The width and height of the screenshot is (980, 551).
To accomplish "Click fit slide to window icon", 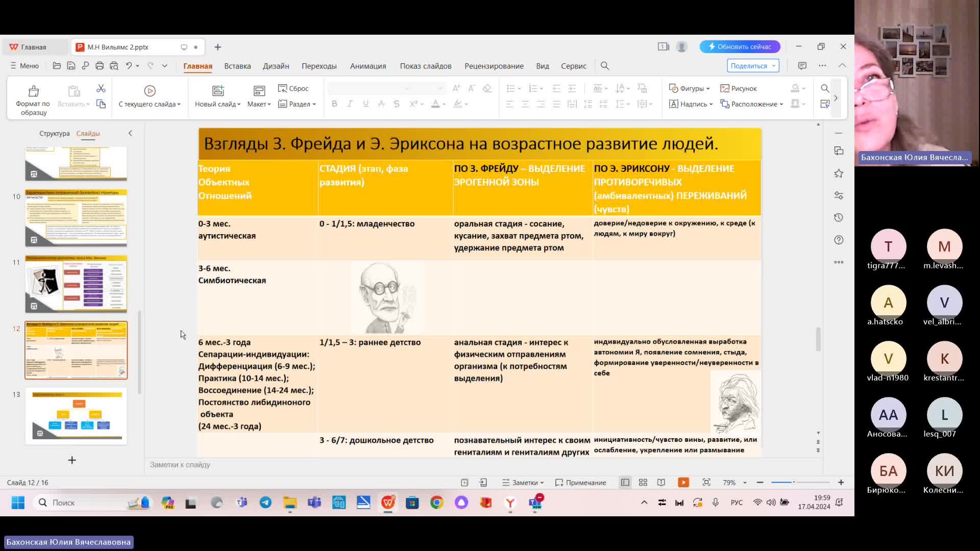I will (x=706, y=483).
